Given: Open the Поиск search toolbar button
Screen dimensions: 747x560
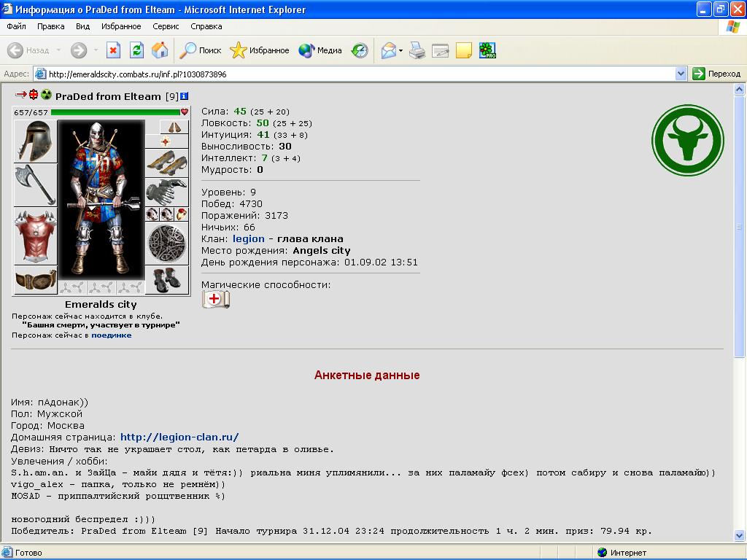Looking at the screenshot, I should pos(200,50).
